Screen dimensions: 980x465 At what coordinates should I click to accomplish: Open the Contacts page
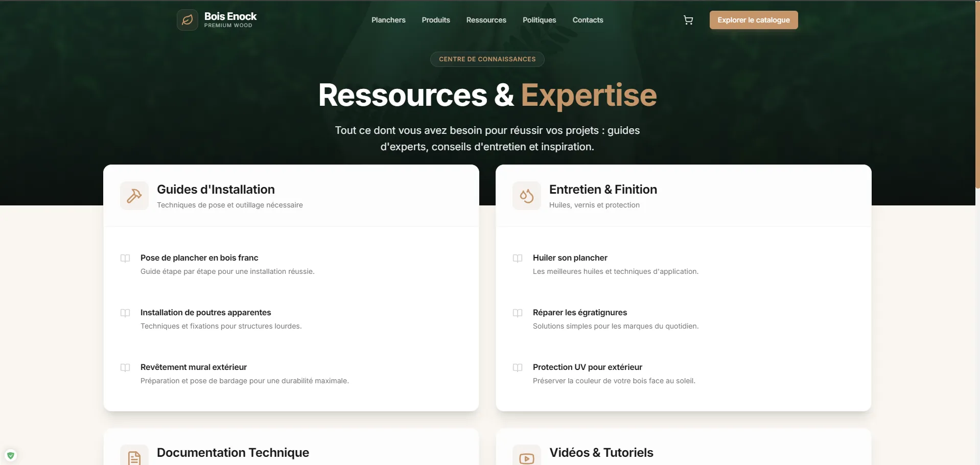(x=587, y=20)
